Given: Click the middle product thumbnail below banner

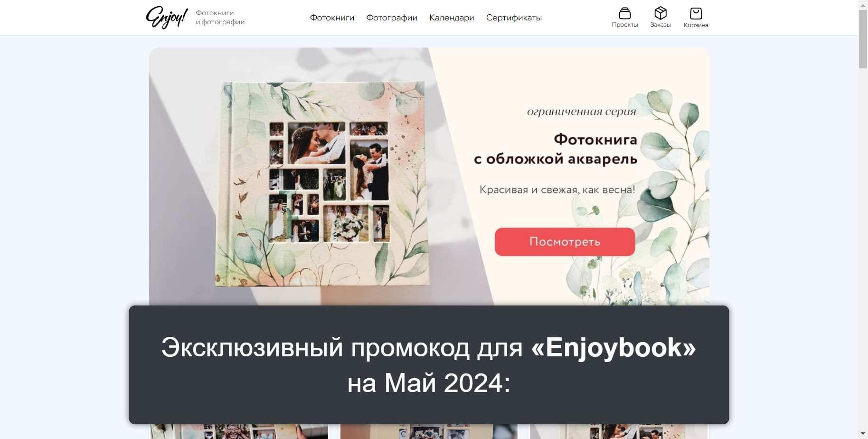Looking at the screenshot, I should click(429, 431).
